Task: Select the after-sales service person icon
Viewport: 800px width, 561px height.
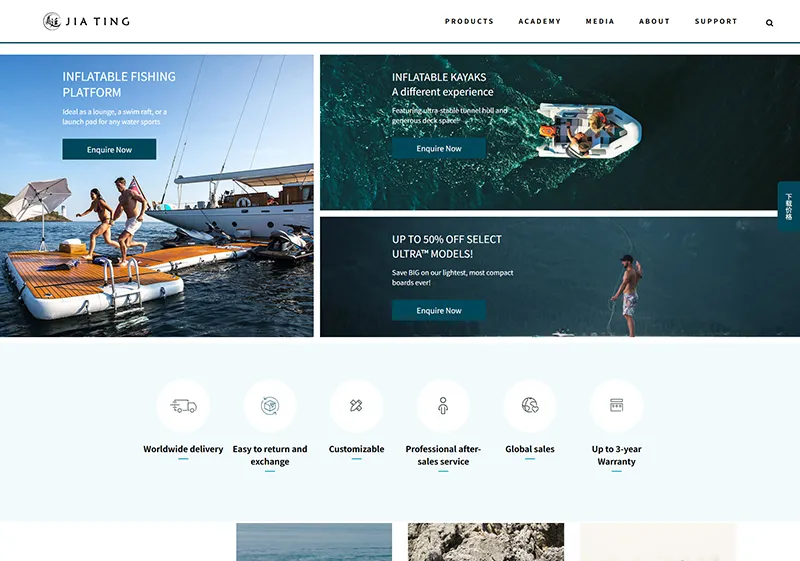Action: click(x=443, y=406)
